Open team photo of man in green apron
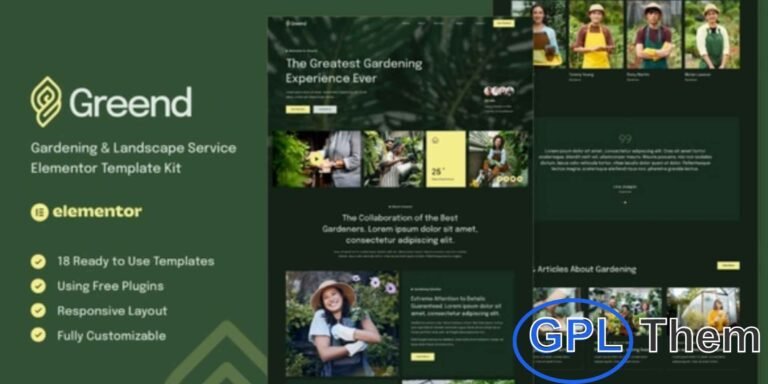The height and width of the screenshot is (384, 768). pyautogui.click(x=654, y=34)
